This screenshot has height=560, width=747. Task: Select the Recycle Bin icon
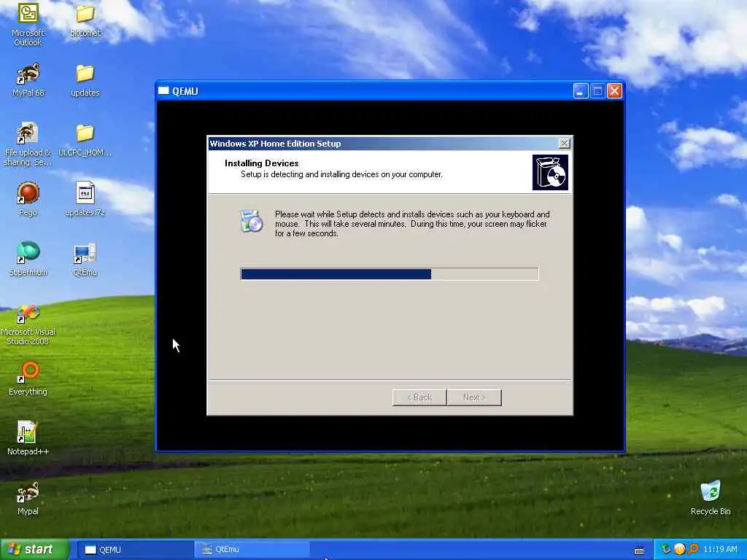click(x=711, y=498)
